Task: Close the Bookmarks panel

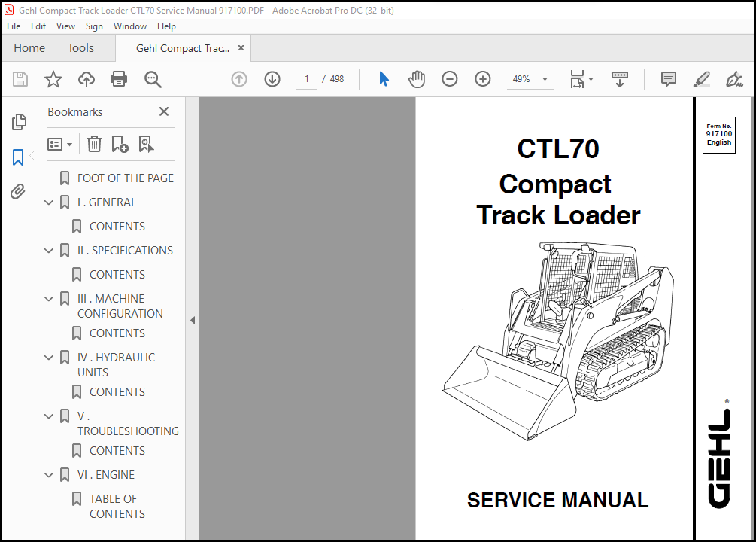Action: coord(164,111)
